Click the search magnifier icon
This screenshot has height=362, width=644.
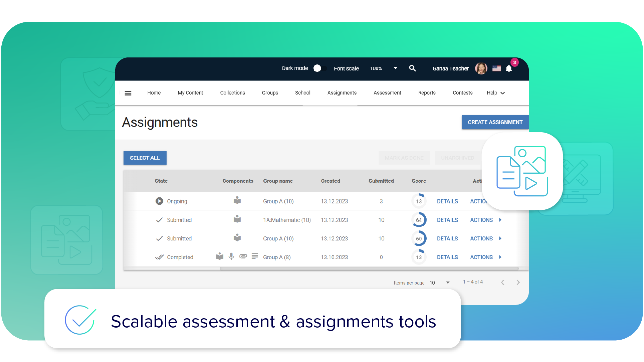point(412,68)
